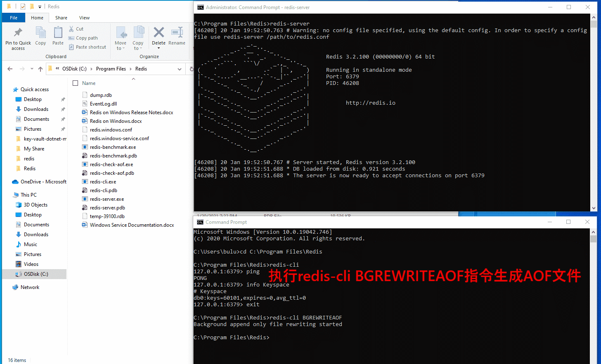Select pinned Downloads under Quick access
601x364 pixels.
tap(36, 109)
